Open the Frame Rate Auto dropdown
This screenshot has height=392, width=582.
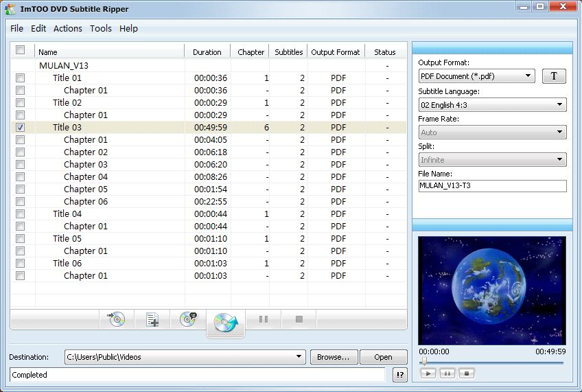pos(492,132)
